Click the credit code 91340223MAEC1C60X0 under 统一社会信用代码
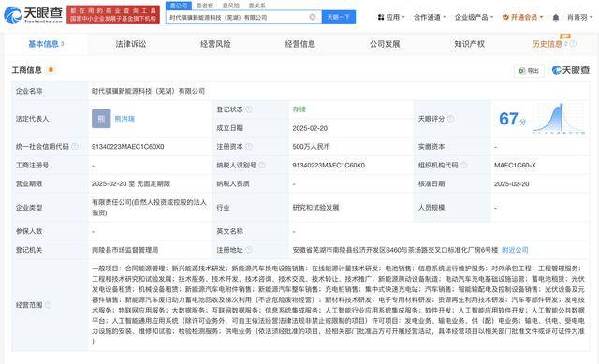Viewport: 599px width, 364px height. [x=127, y=146]
